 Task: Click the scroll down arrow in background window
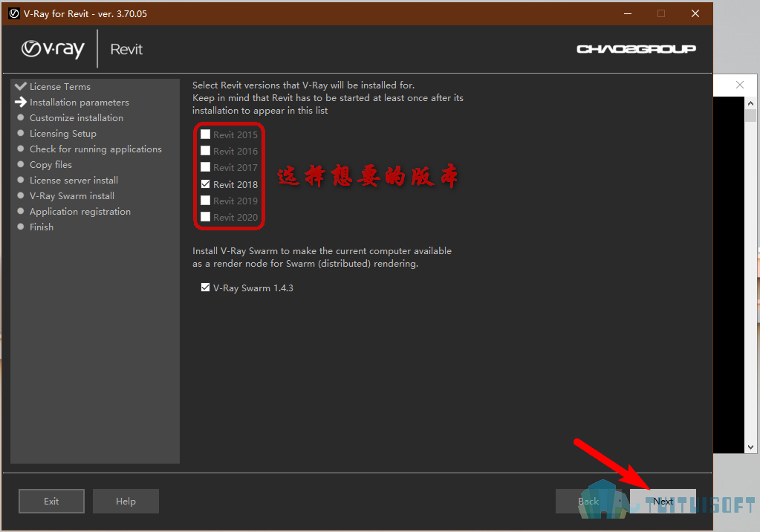click(750, 447)
